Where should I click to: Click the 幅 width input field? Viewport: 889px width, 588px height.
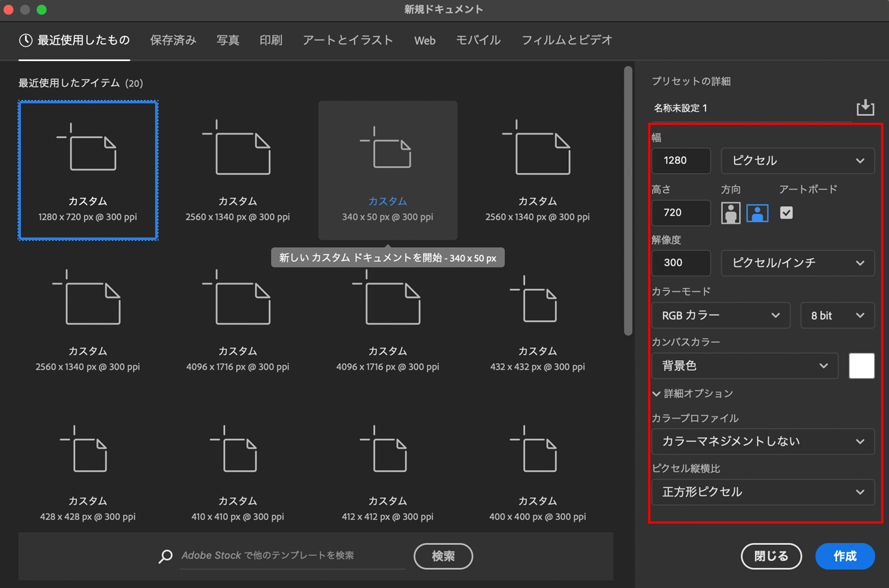pyautogui.click(x=681, y=160)
